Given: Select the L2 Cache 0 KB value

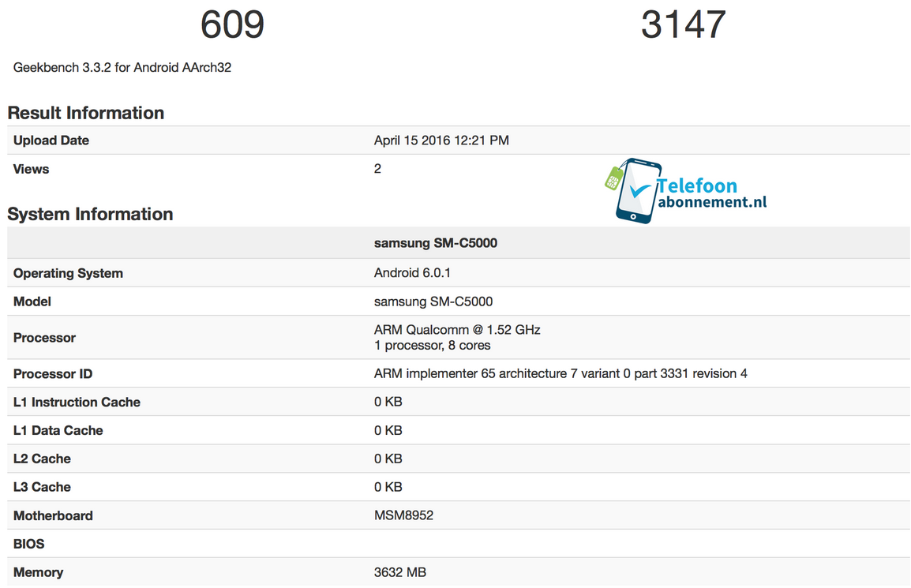Looking at the screenshot, I should point(388,459).
